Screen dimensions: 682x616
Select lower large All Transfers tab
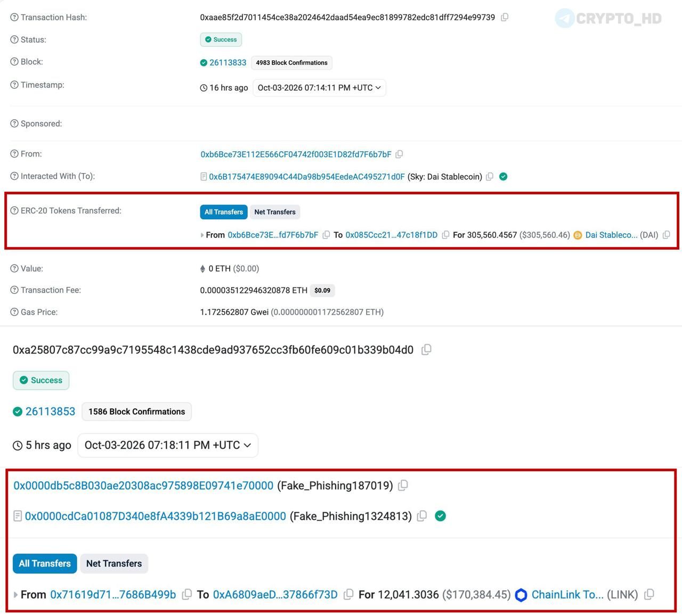tap(45, 563)
